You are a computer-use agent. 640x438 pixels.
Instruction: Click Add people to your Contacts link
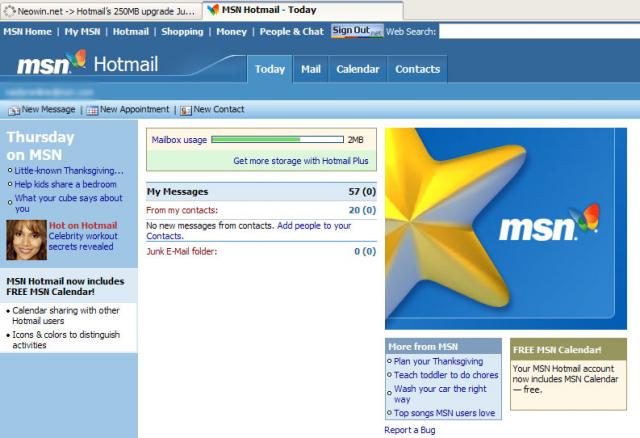249,231
